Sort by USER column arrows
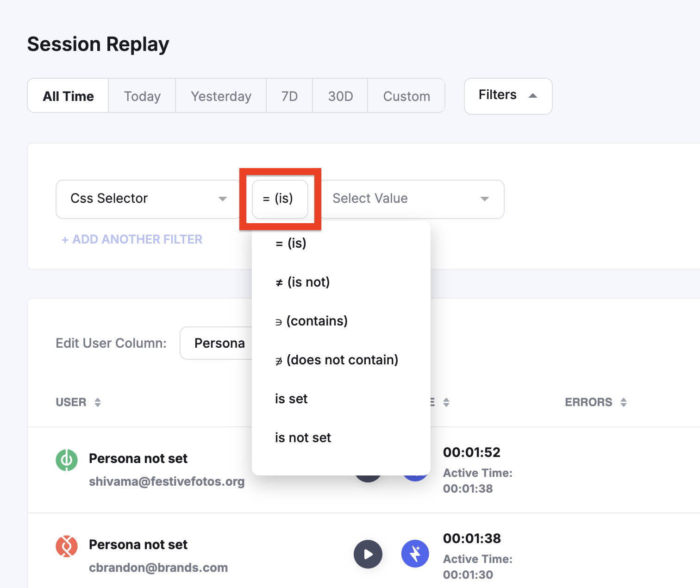 click(97, 402)
